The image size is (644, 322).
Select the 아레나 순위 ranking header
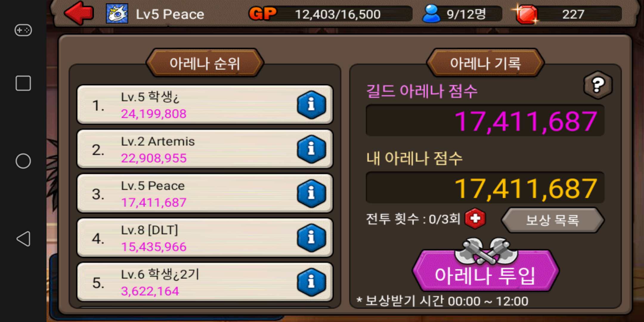tap(205, 63)
